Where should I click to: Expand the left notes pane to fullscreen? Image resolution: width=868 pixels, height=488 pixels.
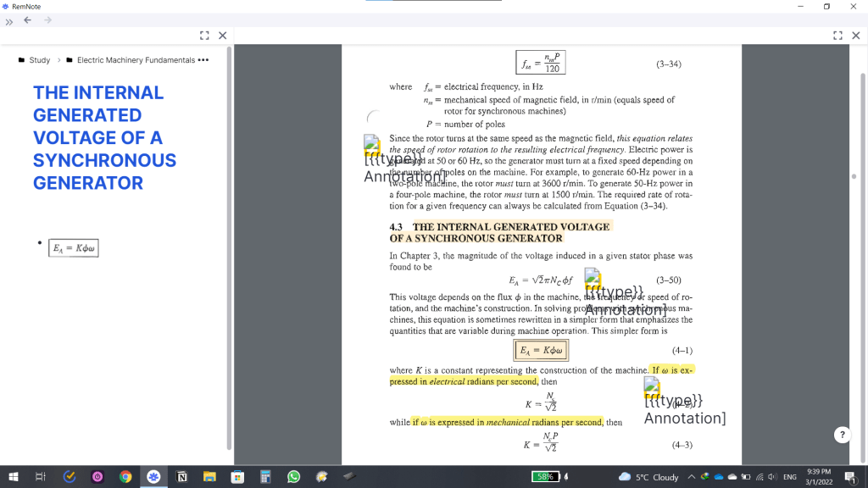[203, 35]
